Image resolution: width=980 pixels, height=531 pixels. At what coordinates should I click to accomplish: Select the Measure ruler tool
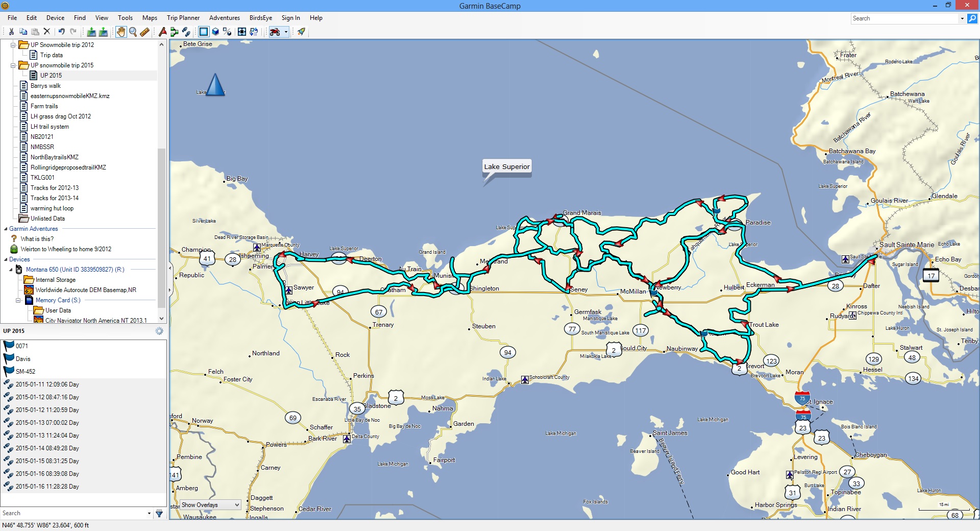point(145,32)
